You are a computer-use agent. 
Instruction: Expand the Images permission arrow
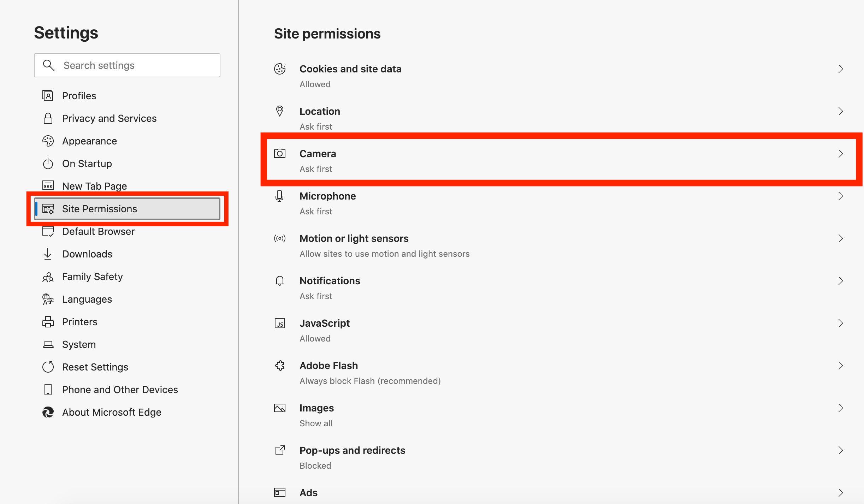pyautogui.click(x=841, y=408)
